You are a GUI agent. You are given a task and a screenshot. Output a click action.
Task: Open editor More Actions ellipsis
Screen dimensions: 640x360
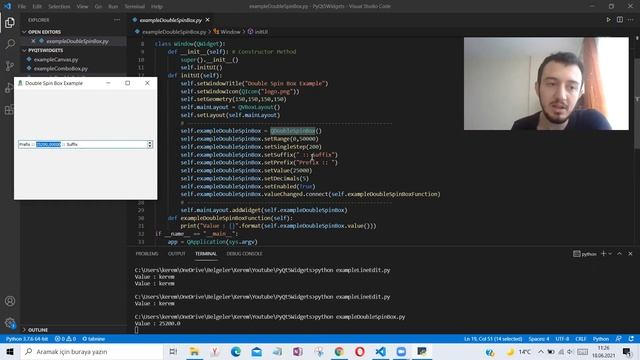pos(631,20)
